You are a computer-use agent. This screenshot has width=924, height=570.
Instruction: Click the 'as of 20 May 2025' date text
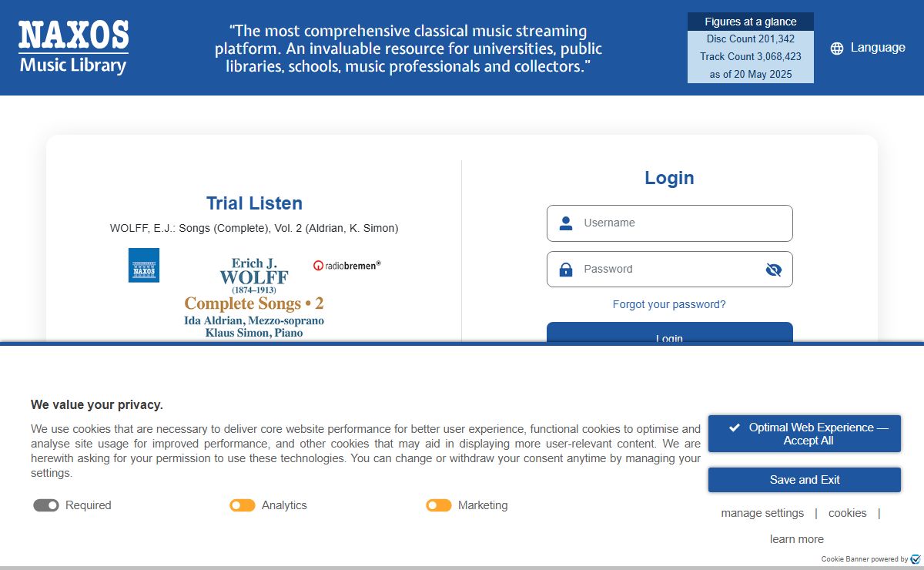(751, 75)
